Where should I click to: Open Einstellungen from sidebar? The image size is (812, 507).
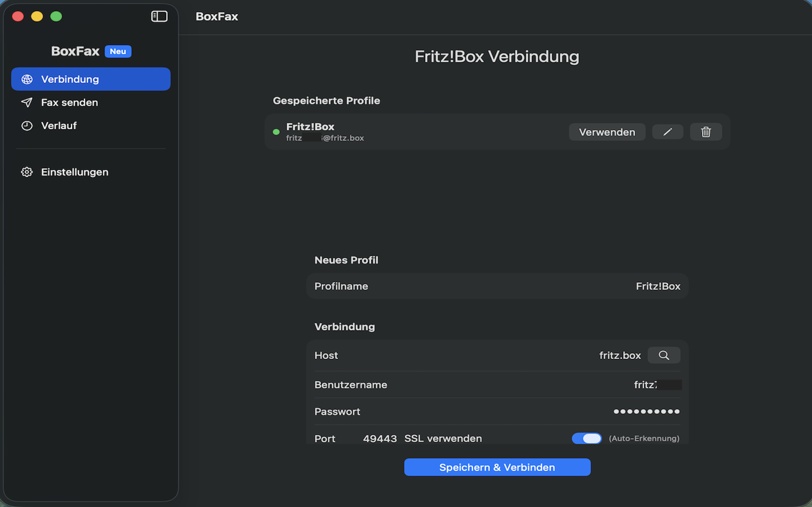pyautogui.click(x=75, y=172)
